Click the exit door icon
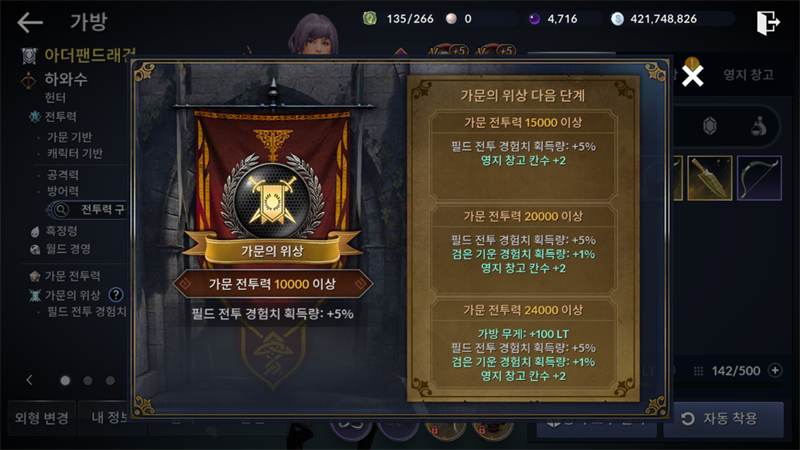The width and height of the screenshot is (800, 450). 768,22
